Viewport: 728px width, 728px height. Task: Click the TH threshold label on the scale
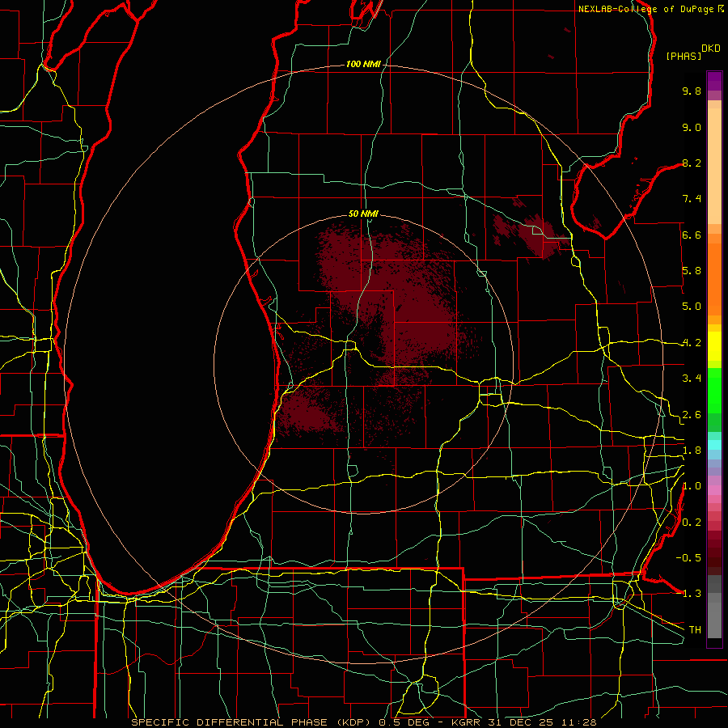click(x=695, y=630)
